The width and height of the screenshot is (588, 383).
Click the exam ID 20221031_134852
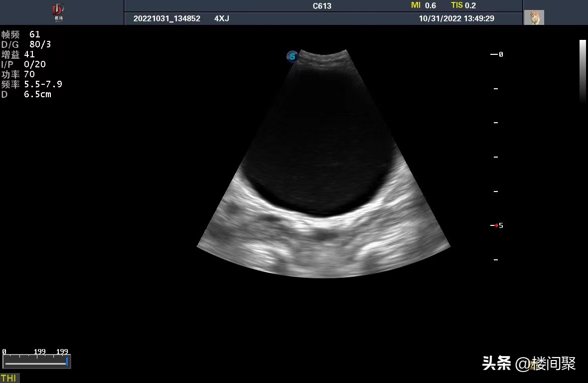pyautogui.click(x=167, y=18)
